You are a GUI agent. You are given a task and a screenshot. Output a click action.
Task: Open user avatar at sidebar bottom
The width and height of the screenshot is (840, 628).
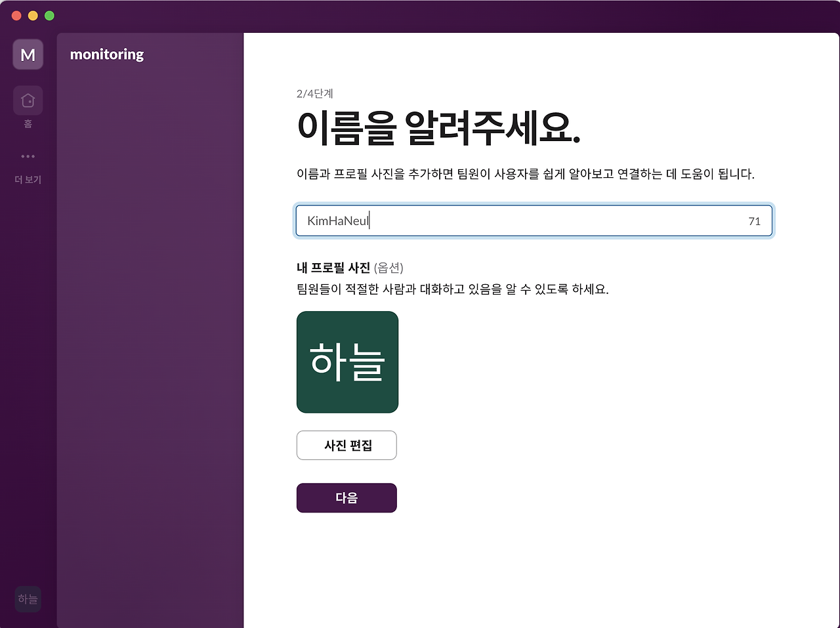[28, 599]
